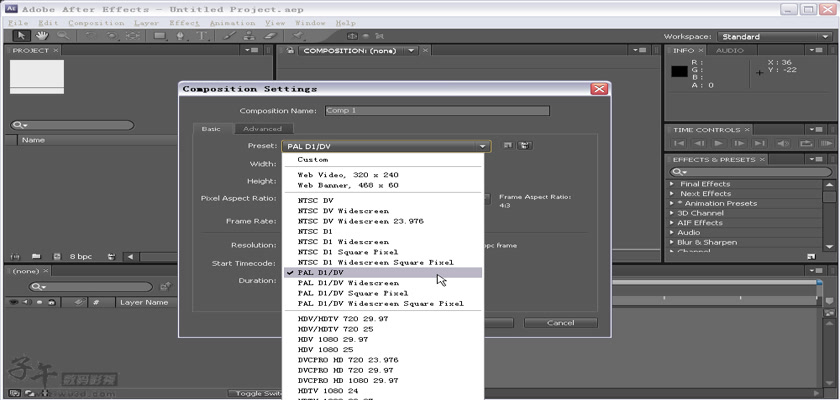Click Play in Time Controls
This screenshot has height=400, width=840.
tap(719, 144)
